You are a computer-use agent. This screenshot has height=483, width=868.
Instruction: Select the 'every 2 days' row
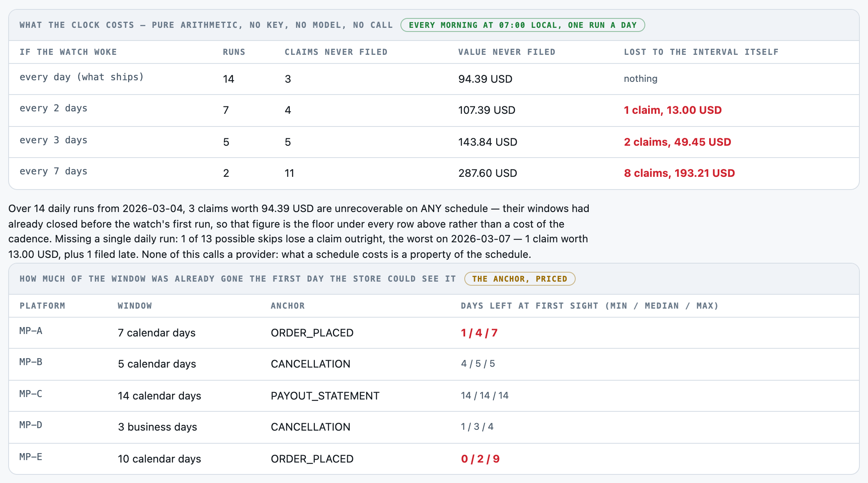(x=434, y=111)
